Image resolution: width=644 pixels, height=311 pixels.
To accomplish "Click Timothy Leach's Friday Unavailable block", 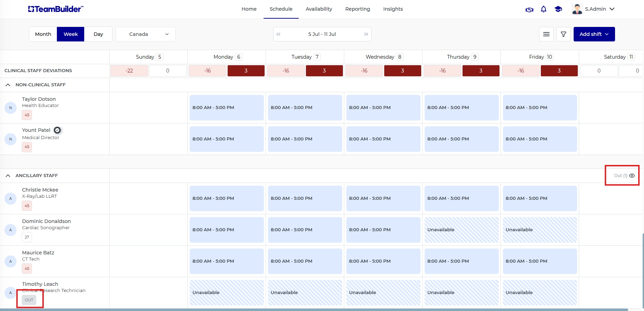I will tap(540, 293).
